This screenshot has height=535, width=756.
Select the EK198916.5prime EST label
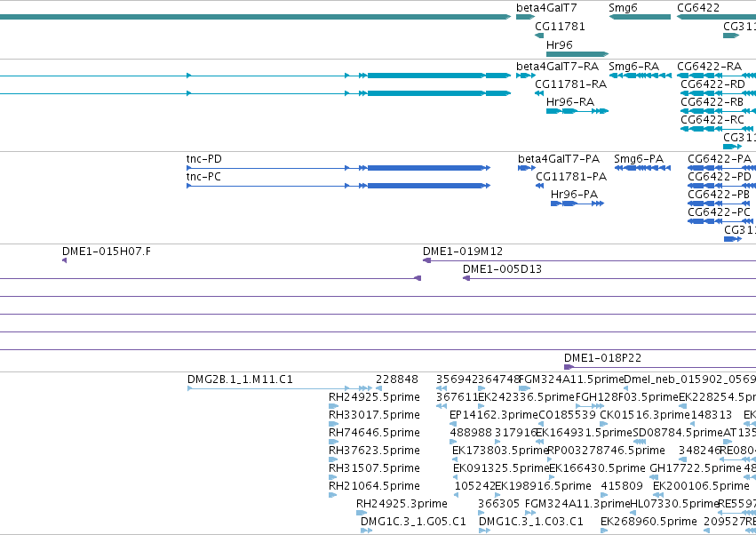click(x=543, y=486)
